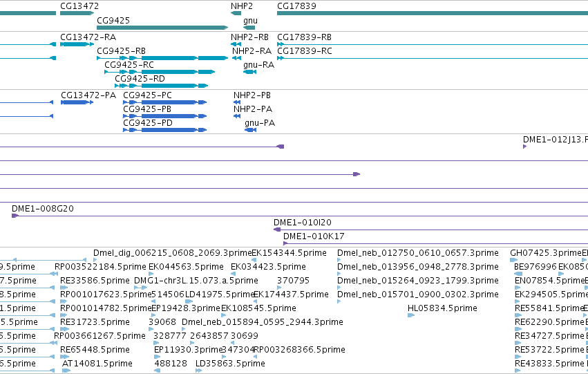Open the CG9425-PD protein feature
588x374 pixels.
coord(165,130)
